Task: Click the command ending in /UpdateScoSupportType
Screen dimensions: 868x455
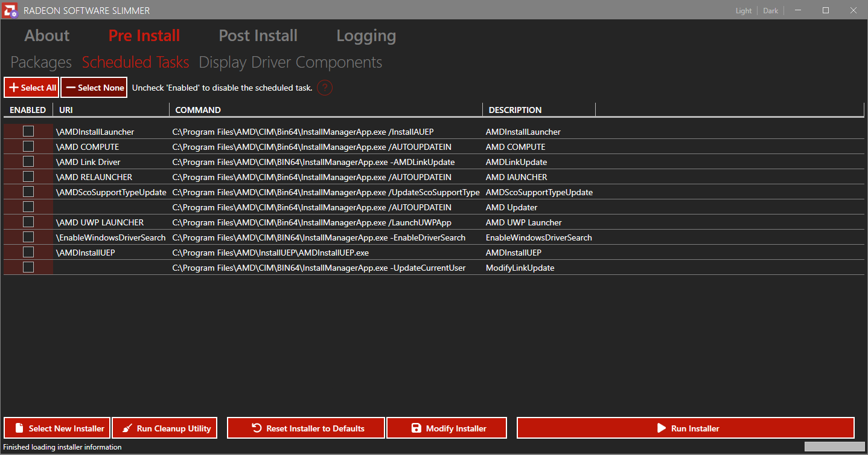Action: [x=326, y=192]
